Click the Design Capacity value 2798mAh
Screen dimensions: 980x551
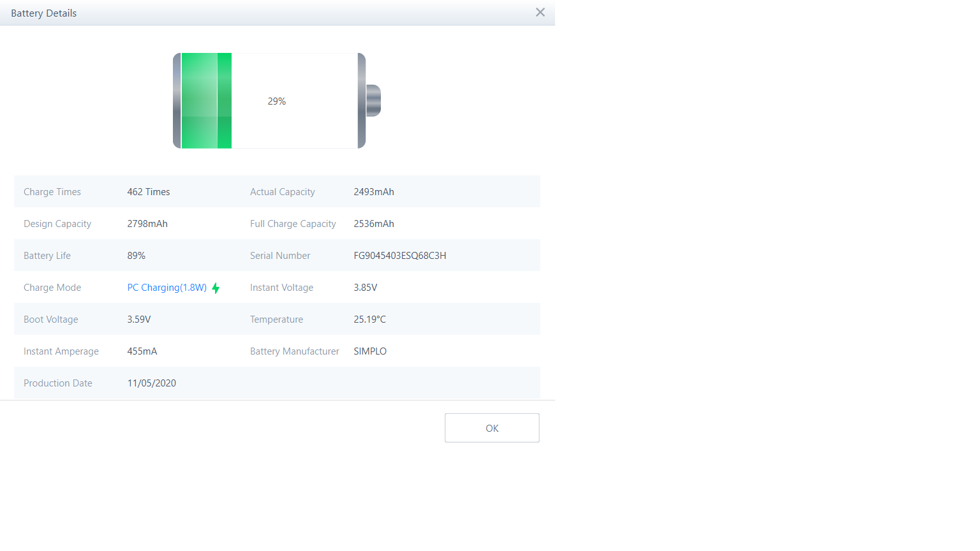(147, 224)
